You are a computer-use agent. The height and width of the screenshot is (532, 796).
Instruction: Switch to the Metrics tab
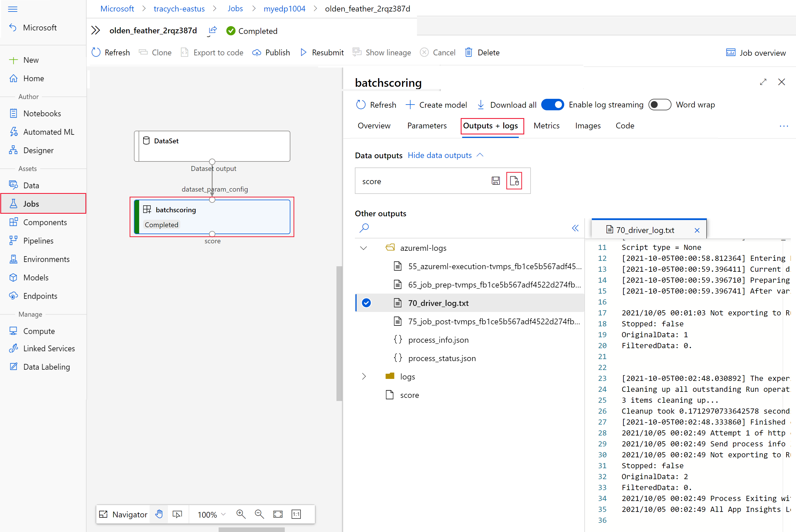pos(546,126)
